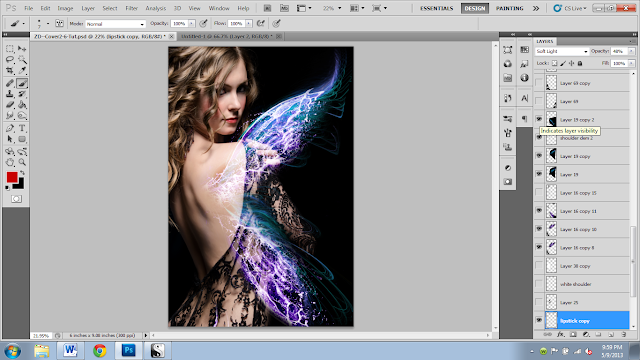Viewport: 640px width, 360px height.
Task: Click the red foreground color swatch
Action: point(12,177)
